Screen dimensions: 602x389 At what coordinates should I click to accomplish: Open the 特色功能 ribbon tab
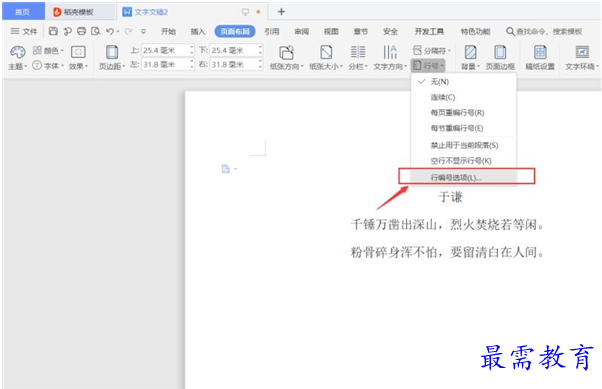tap(475, 31)
